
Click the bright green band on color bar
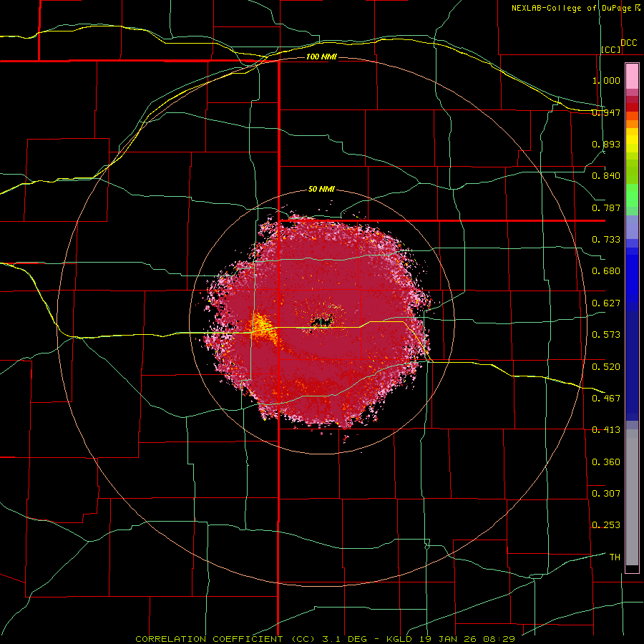[x=632, y=195]
